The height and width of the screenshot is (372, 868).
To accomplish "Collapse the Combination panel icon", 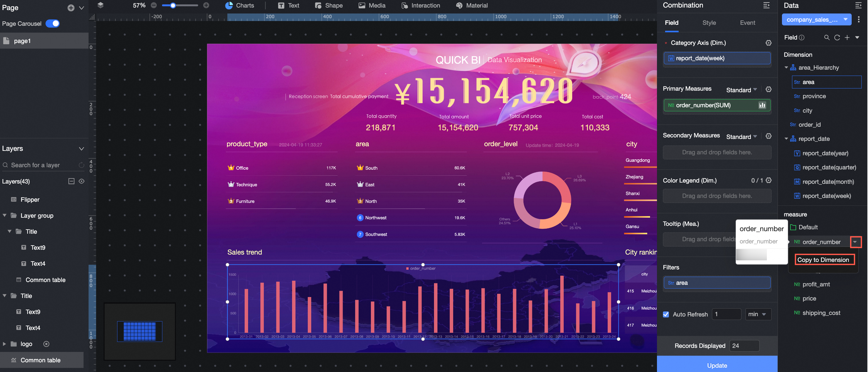I will [766, 5].
